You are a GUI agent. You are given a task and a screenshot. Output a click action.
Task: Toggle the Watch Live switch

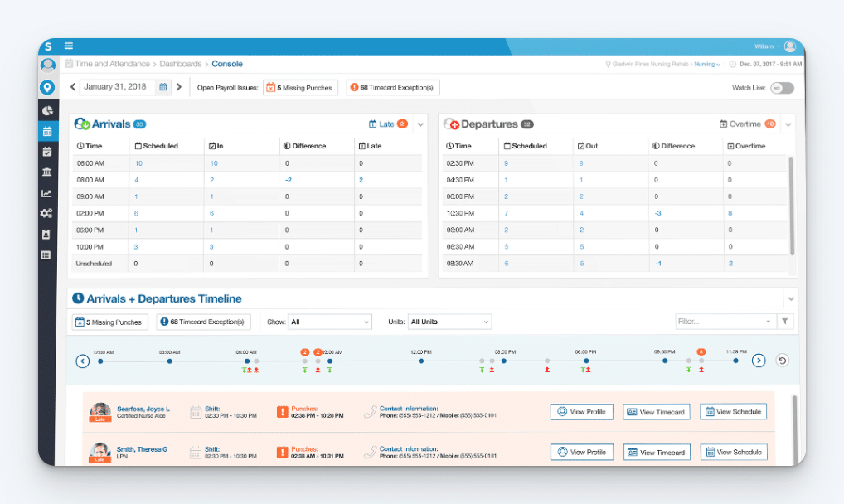tap(781, 88)
